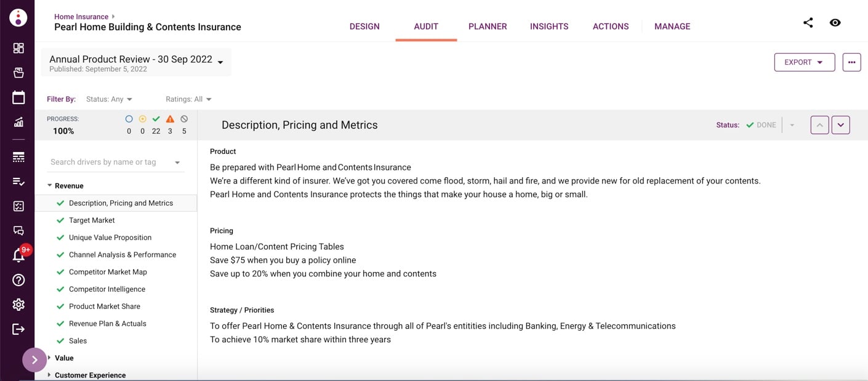Click the logout icon in sidebar

click(x=18, y=329)
